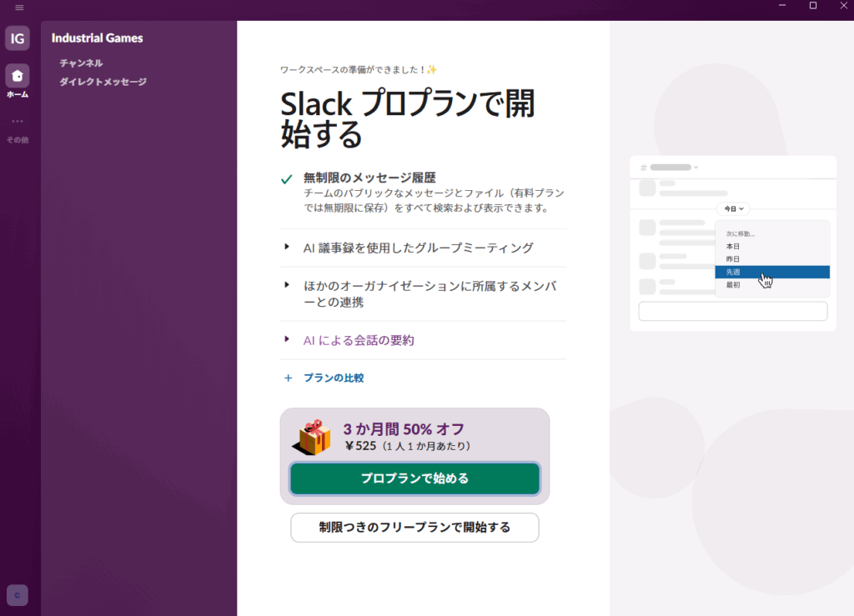Image resolution: width=854 pixels, height=616 pixels.
Task: Click Industrial Games workspace name header
Action: [97, 38]
